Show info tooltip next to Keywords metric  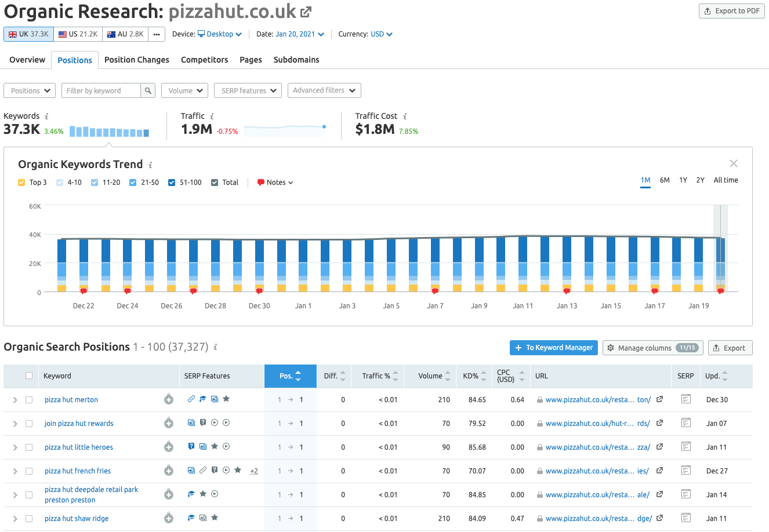click(46, 116)
